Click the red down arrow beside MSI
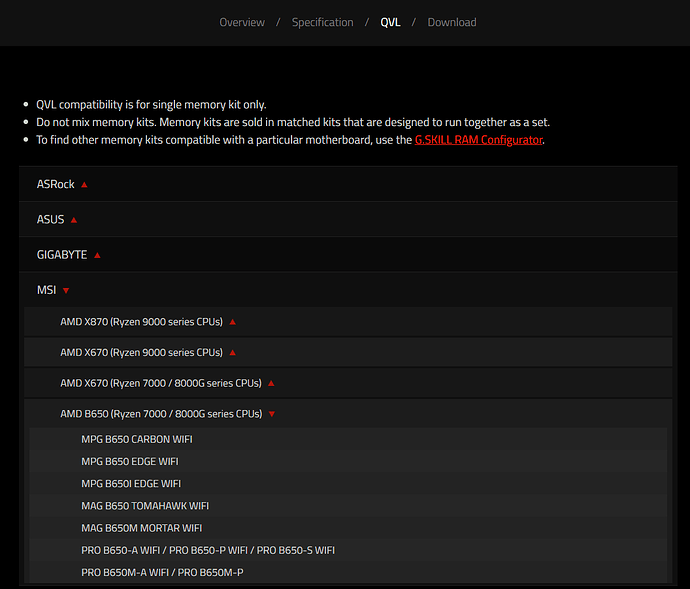 click(66, 291)
